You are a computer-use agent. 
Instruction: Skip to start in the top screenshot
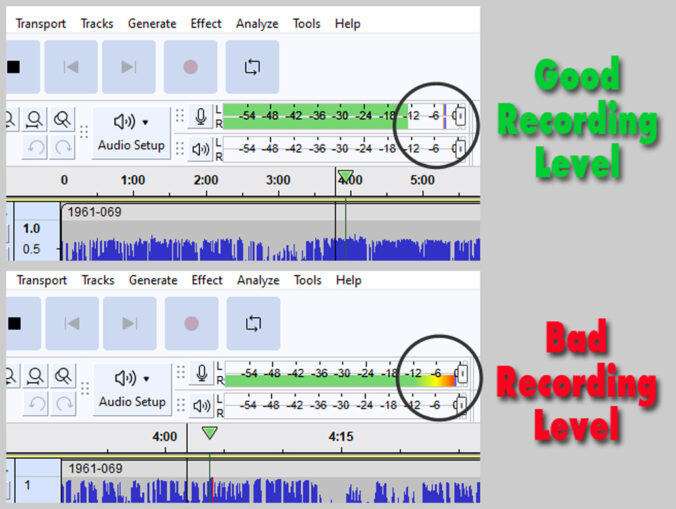coord(71,67)
